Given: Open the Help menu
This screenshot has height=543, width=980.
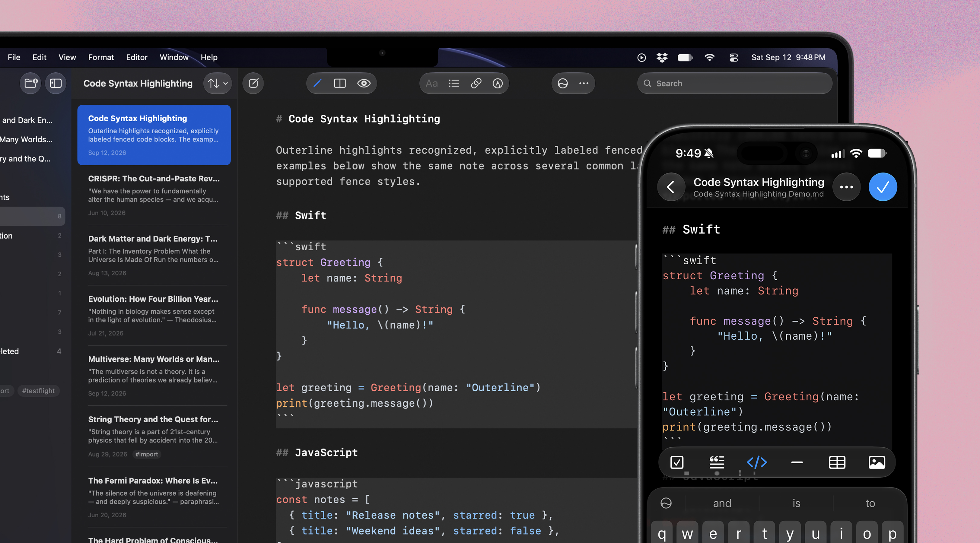Looking at the screenshot, I should pos(209,57).
